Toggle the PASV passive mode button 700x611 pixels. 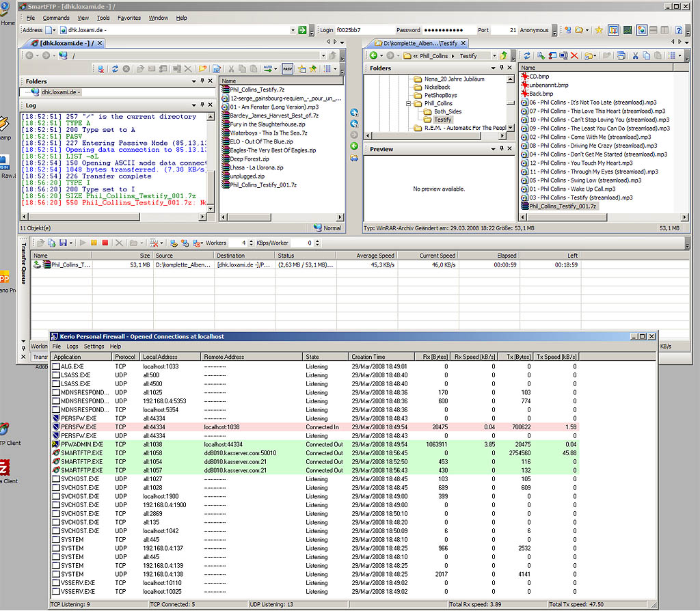click(x=288, y=68)
